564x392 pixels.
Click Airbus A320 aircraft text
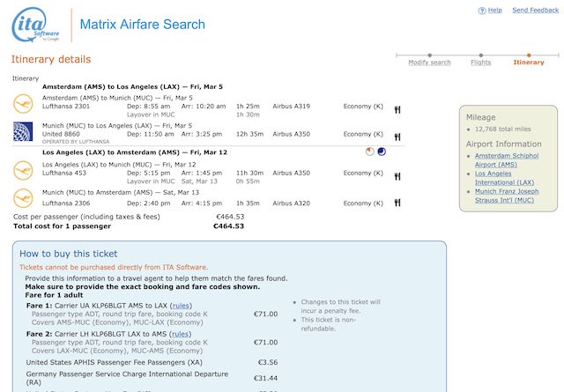(x=292, y=203)
